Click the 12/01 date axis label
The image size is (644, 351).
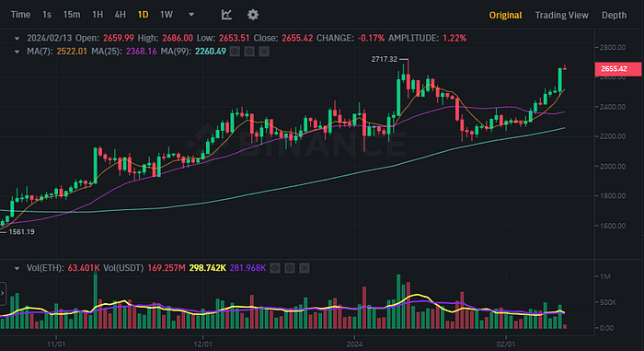click(203, 344)
